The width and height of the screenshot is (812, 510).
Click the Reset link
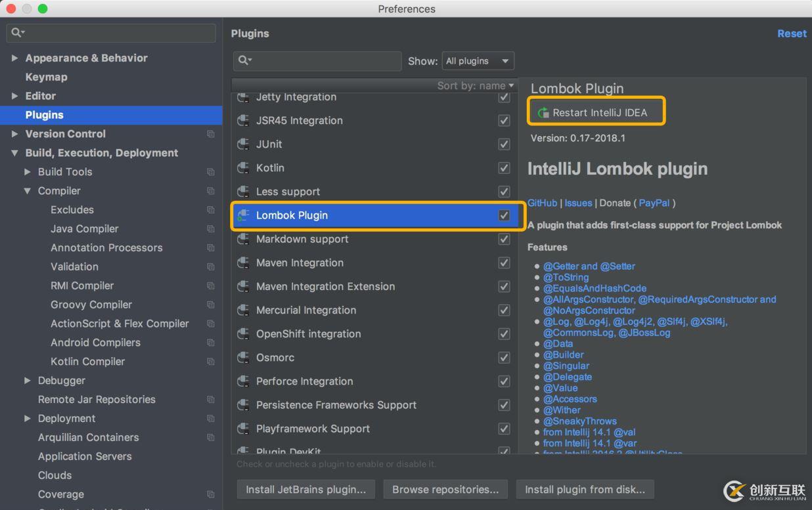792,33
